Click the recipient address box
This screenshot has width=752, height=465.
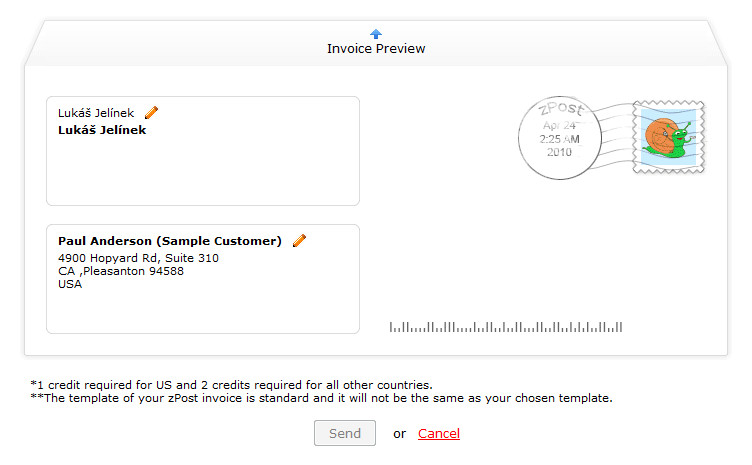[x=203, y=279]
